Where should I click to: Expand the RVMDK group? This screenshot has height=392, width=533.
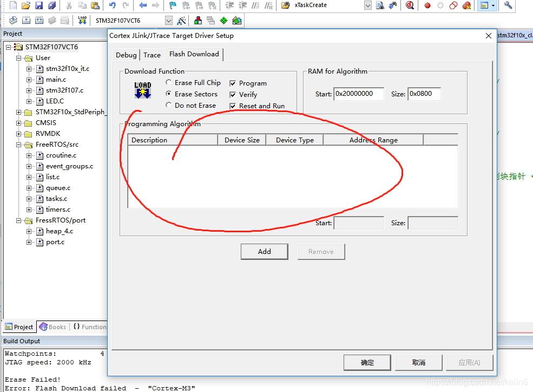[19, 134]
